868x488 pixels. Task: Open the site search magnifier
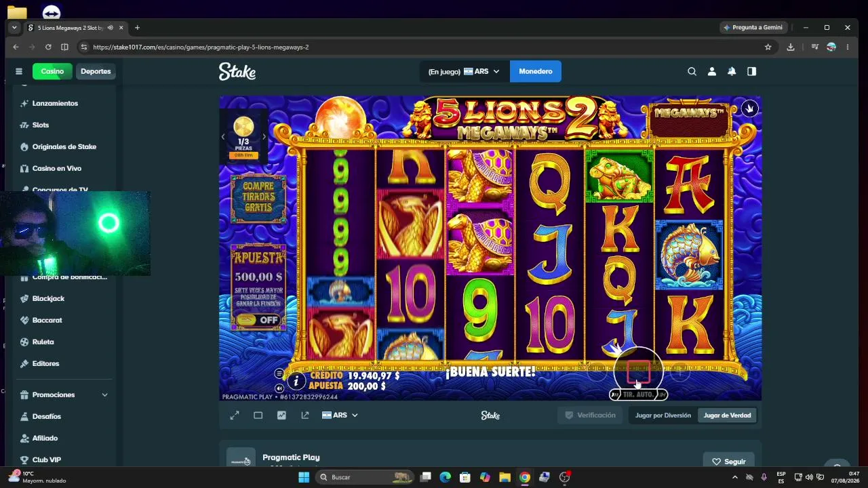692,71
